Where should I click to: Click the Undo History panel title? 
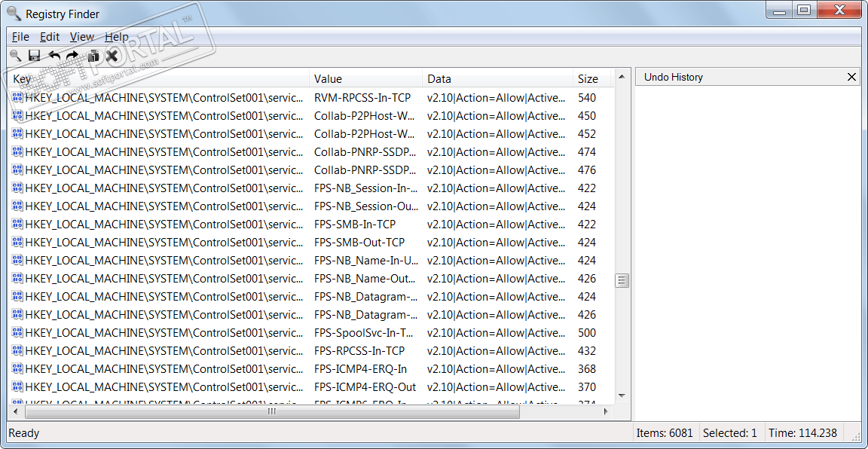click(673, 77)
